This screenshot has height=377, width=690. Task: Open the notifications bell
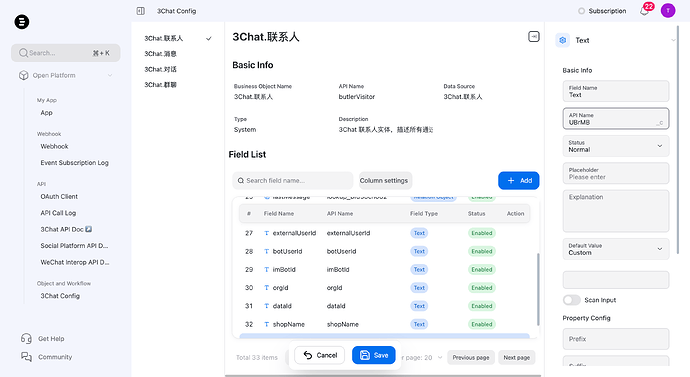point(644,11)
